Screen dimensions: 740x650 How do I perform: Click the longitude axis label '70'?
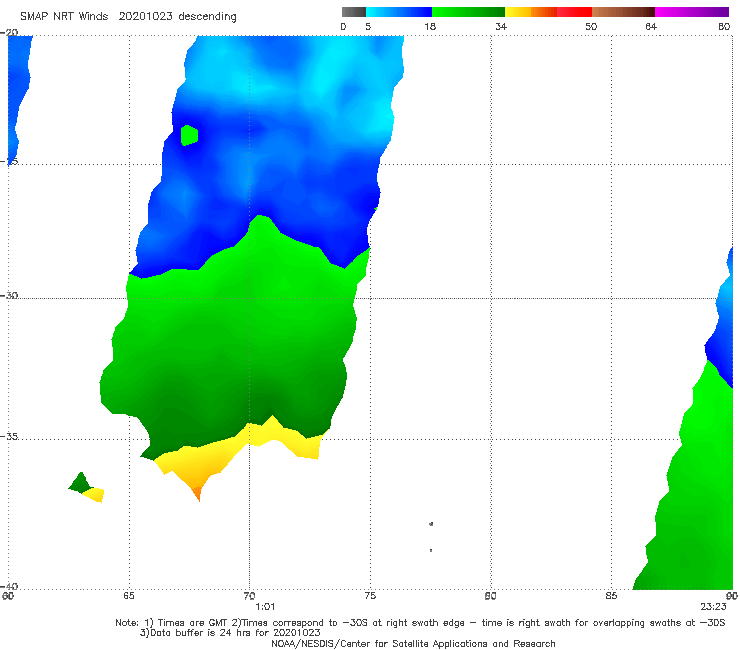point(250,596)
